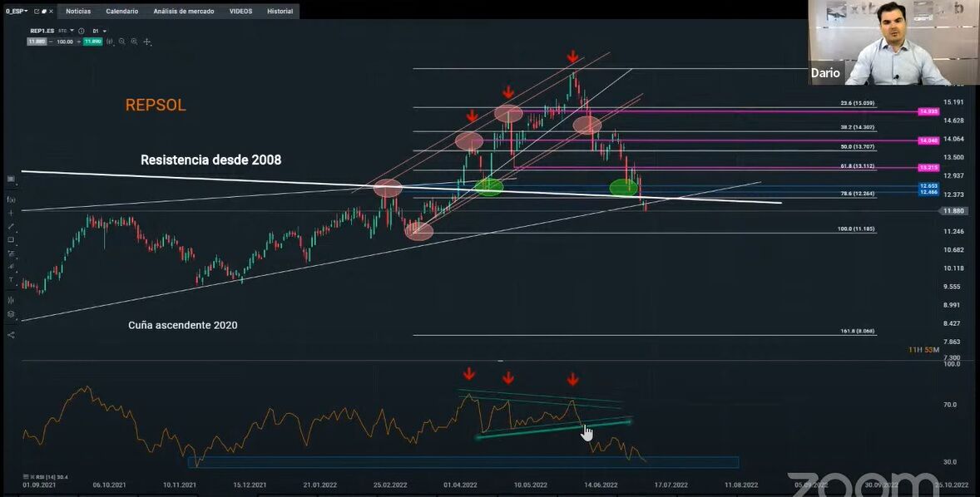Screen dimensions: 980x497
Task: Click the clock icon next to REP1.ES
Action: (82, 31)
